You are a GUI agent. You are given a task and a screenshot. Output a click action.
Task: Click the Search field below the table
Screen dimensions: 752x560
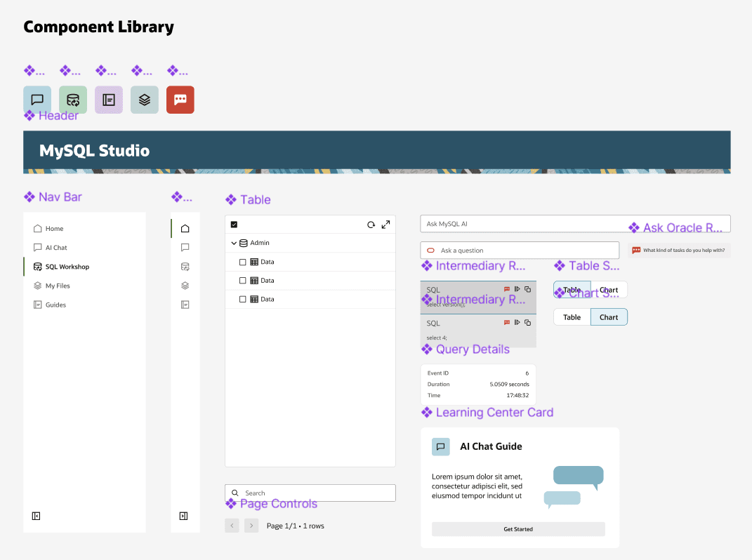(310, 493)
